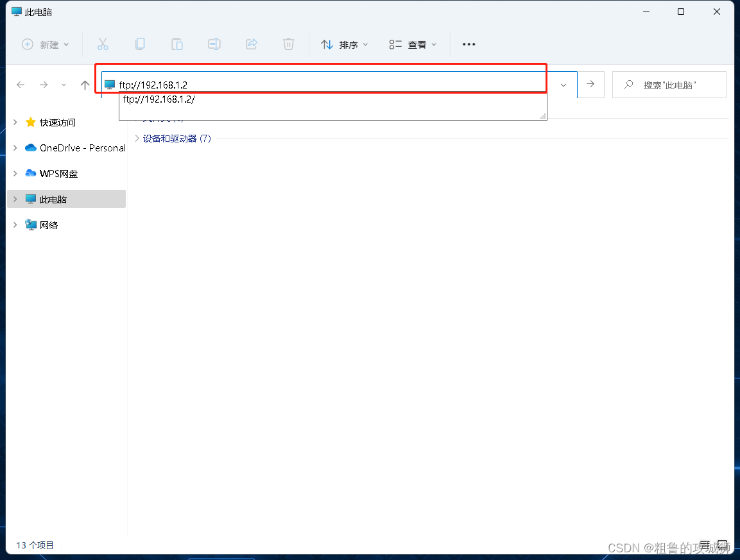Click the network icon beside 网络
The height and width of the screenshot is (560, 740).
(x=31, y=225)
